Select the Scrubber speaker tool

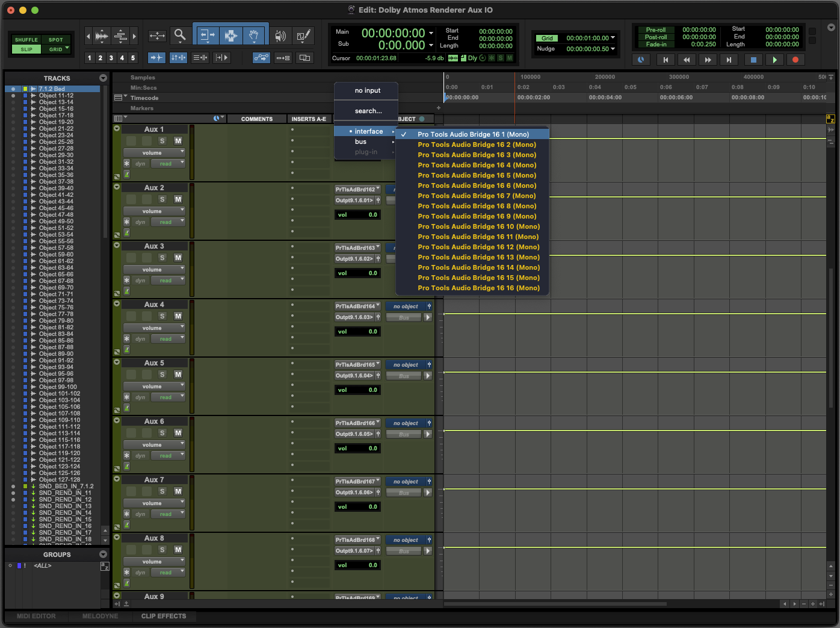280,36
